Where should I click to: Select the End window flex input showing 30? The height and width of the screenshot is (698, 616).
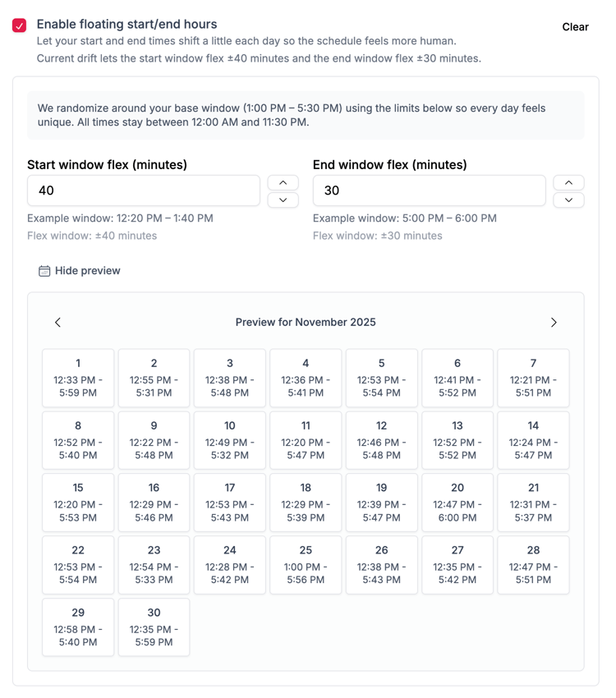pos(429,191)
